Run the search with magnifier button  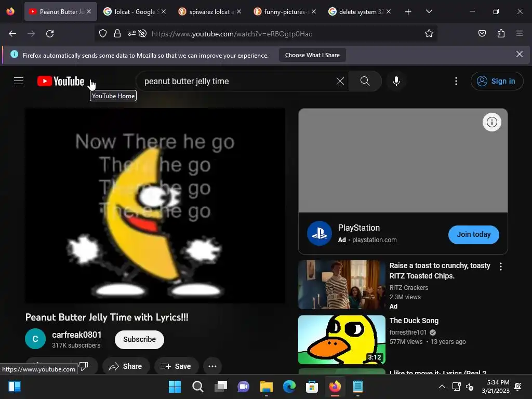click(x=365, y=81)
